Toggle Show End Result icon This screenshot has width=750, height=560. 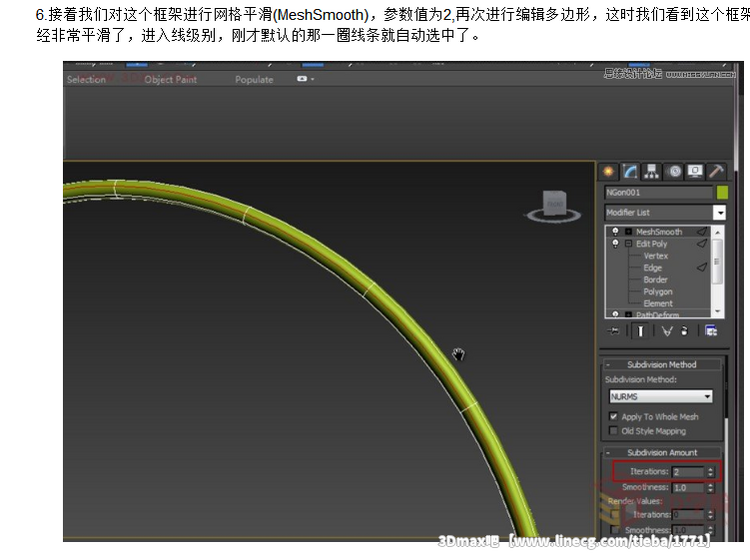pos(640,331)
